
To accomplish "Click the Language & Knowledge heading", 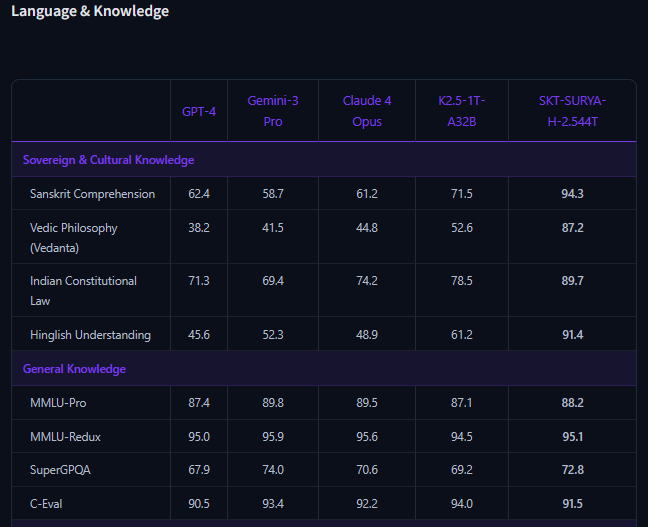I will [x=90, y=11].
